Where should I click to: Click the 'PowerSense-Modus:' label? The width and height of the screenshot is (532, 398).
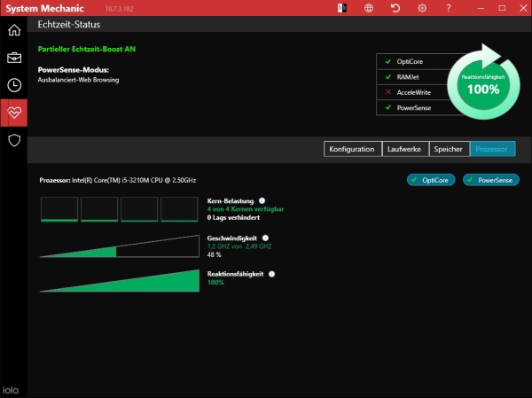click(x=74, y=70)
